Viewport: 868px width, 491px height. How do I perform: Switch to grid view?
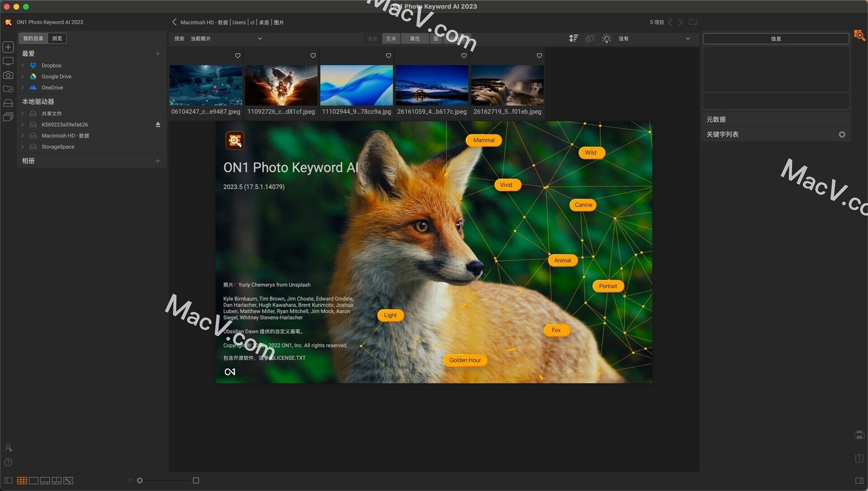click(x=22, y=481)
